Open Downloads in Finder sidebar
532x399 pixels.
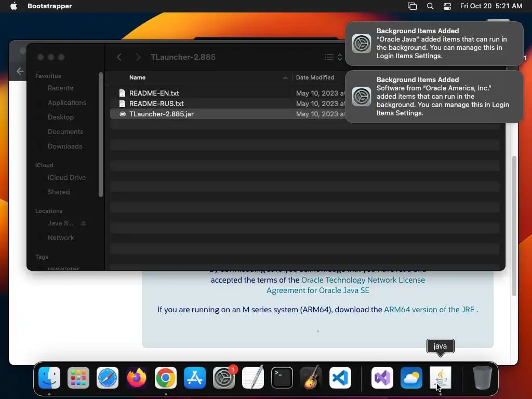tap(65, 147)
